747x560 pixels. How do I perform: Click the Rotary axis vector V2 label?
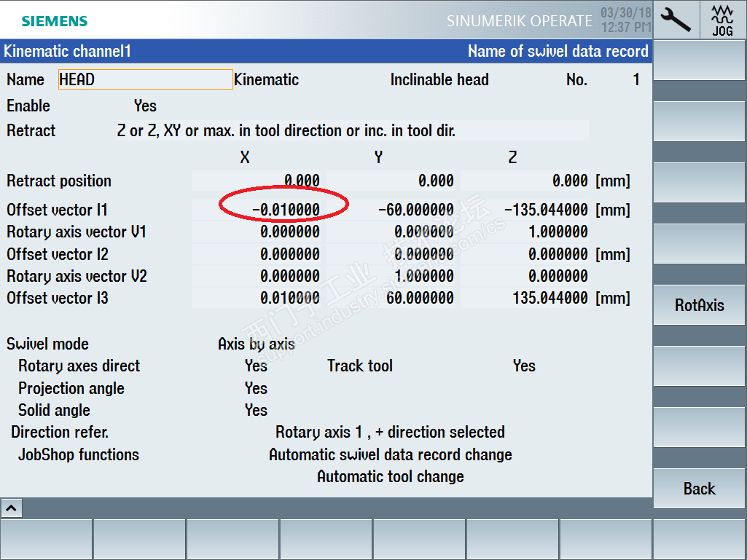click(x=77, y=276)
